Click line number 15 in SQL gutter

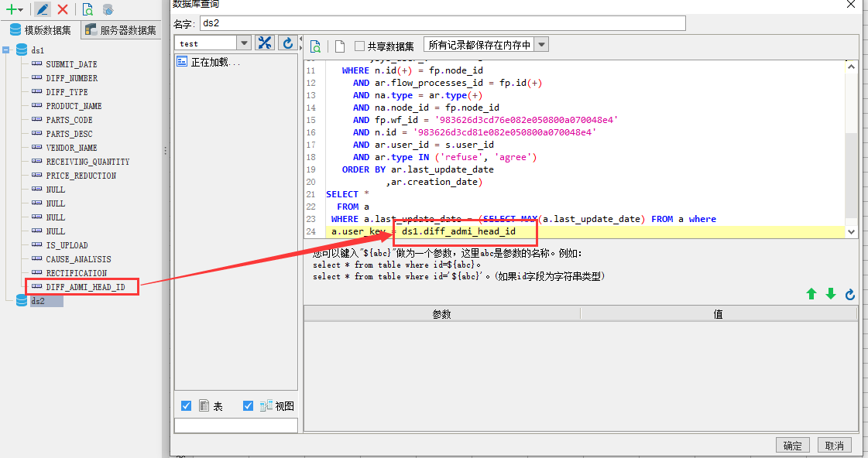click(x=311, y=120)
